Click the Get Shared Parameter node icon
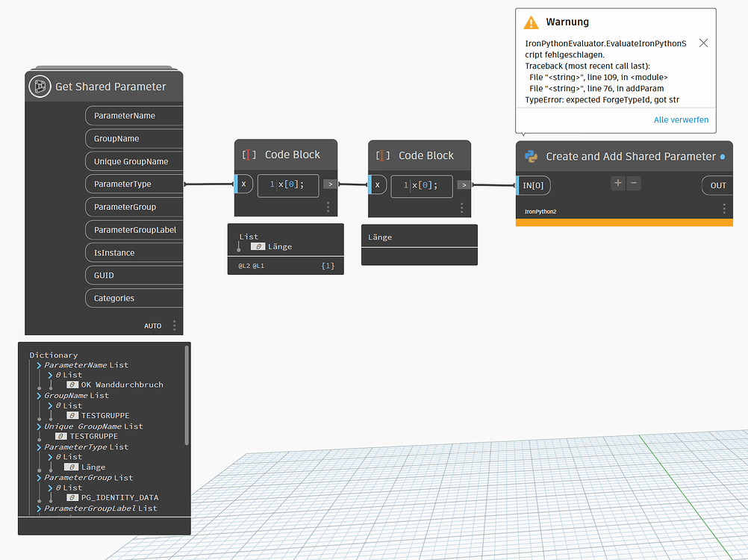This screenshot has width=748, height=560. pyautogui.click(x=40, y=86)
